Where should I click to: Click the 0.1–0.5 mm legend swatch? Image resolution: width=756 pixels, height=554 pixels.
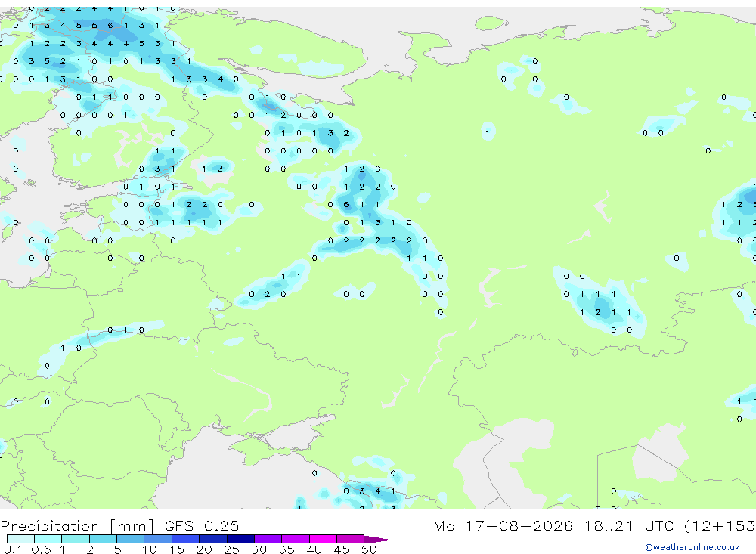[x=20, y=539]
